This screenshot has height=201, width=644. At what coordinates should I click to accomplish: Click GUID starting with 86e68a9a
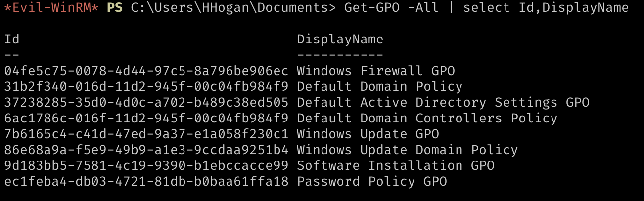pyautogui.click(x=146, y=150)
